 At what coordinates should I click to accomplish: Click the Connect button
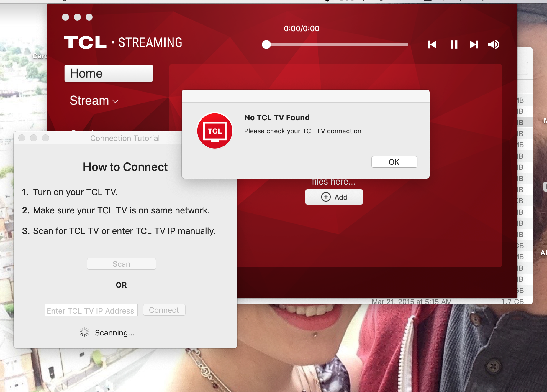click(x=164, y=310)
